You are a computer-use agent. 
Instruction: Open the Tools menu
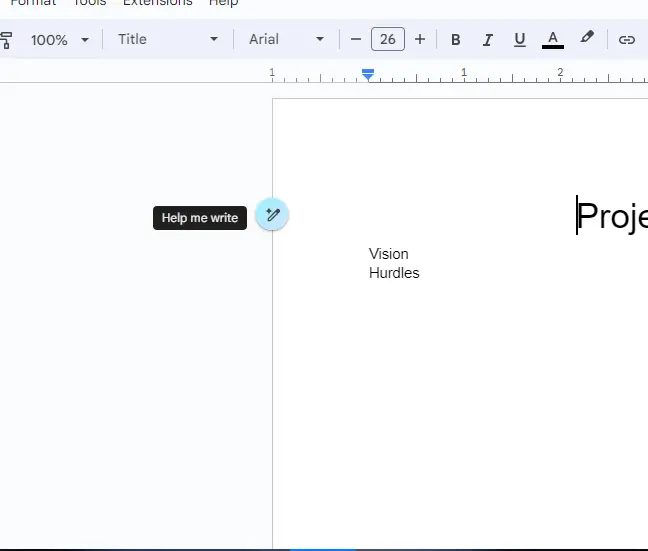90,3
